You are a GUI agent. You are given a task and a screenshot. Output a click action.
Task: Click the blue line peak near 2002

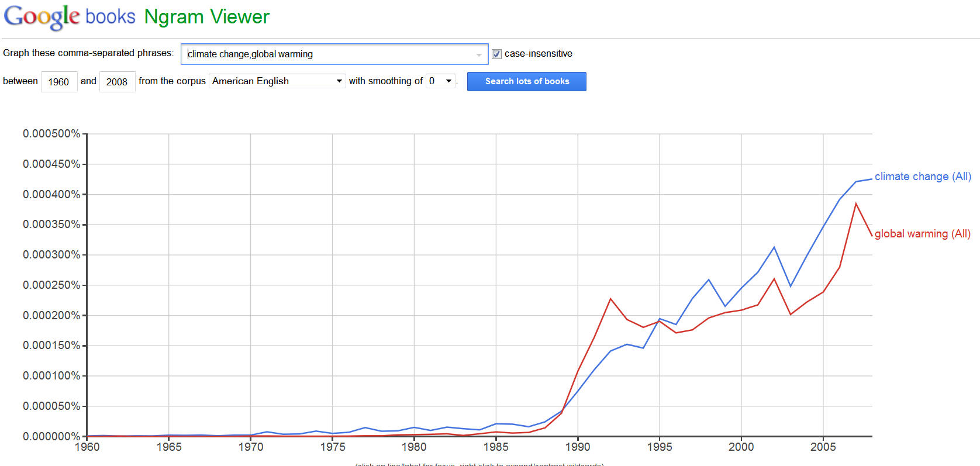pos(774,247)
